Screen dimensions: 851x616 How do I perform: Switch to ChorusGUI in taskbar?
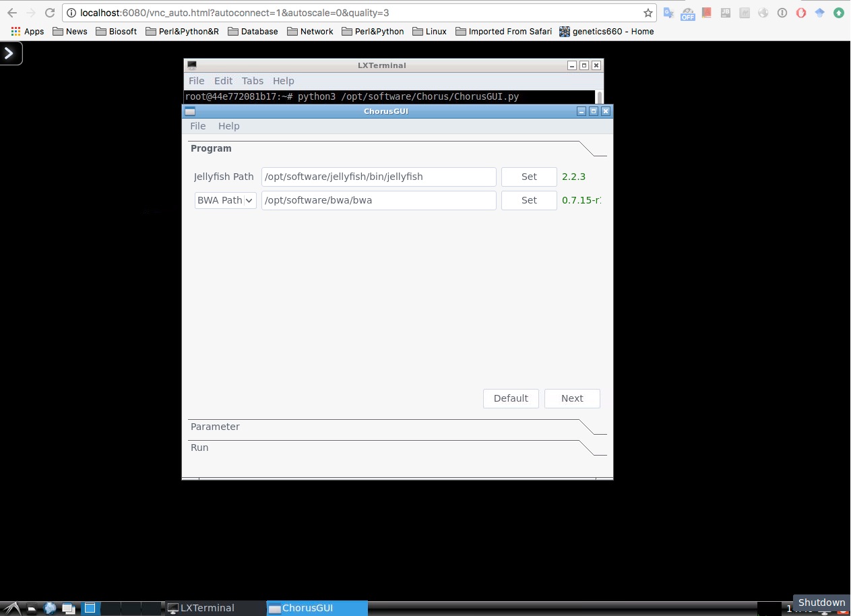[x=317, y=608]
